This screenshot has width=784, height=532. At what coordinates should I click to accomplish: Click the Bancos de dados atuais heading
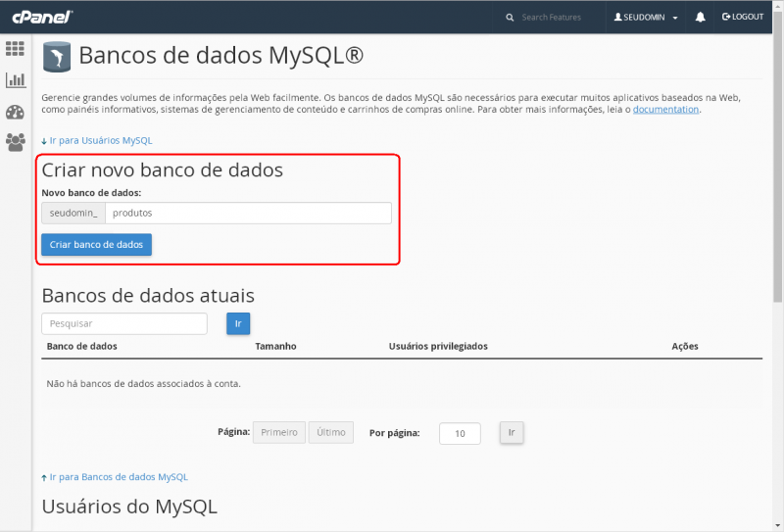tap(148, 296)
